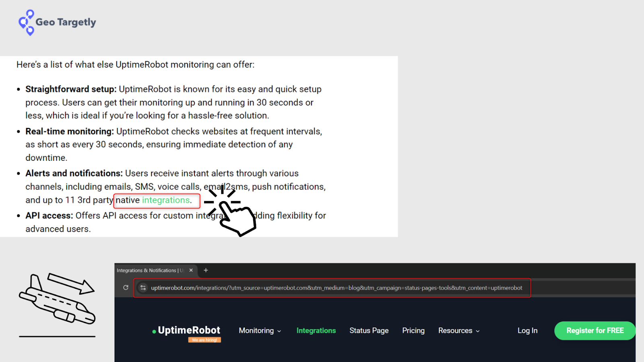This screenshot has height=362, width=644.
Task: Click the airplane landing illustration
Action: (57, 305)
